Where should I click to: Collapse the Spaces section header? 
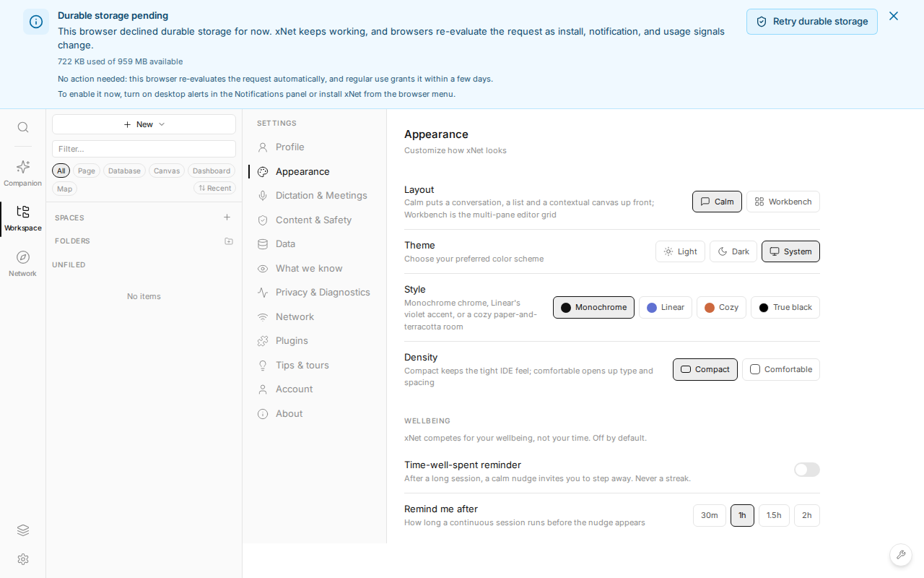pos(69,217)
